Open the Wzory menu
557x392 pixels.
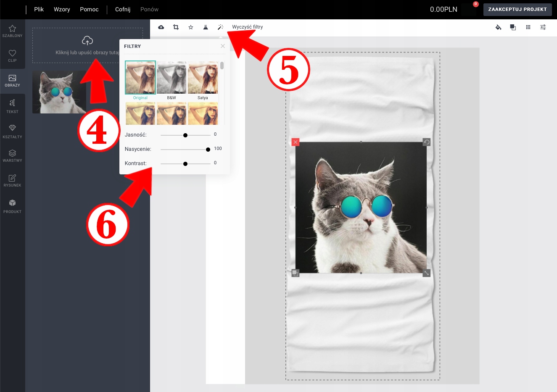point(62,9)
